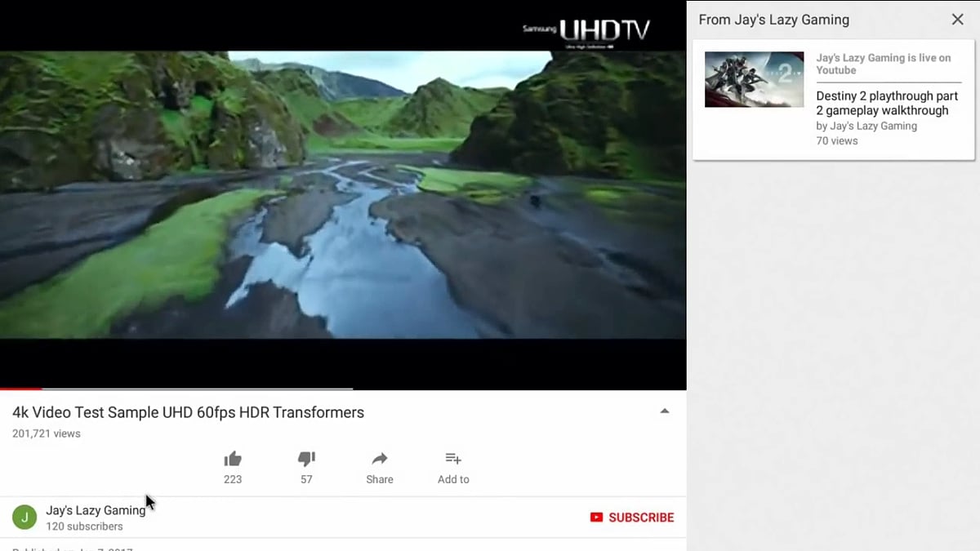Open the Destiny 2 video thumbnail
Image resolution: width=980 pixels, height=551 pixels.
(x=754, y=79)
